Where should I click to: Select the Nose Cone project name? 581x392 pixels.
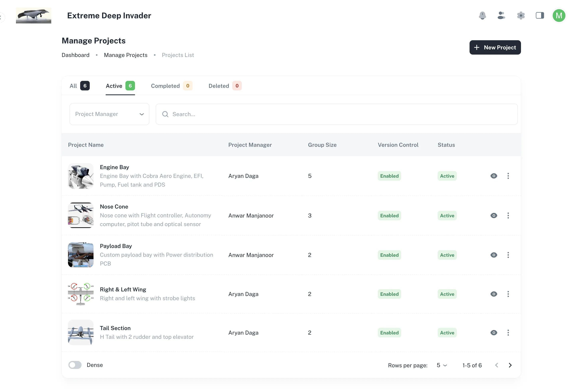pyautogui.click(x=114, y=207)
